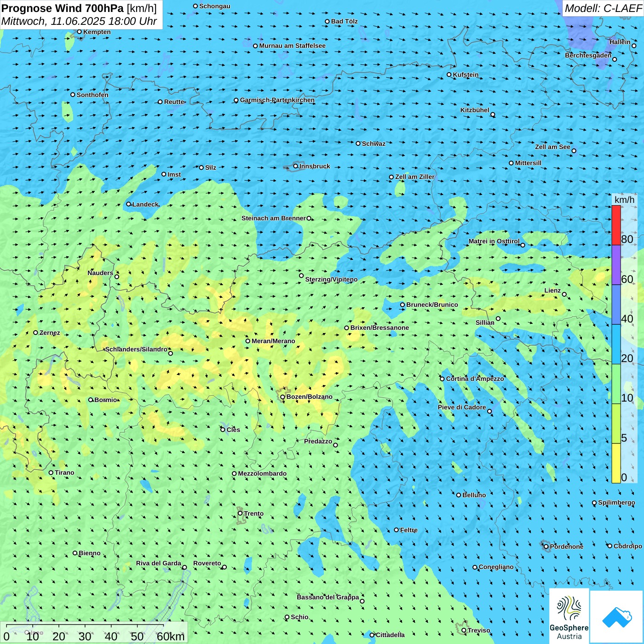Click the Sonthofen label

[92, 95]
